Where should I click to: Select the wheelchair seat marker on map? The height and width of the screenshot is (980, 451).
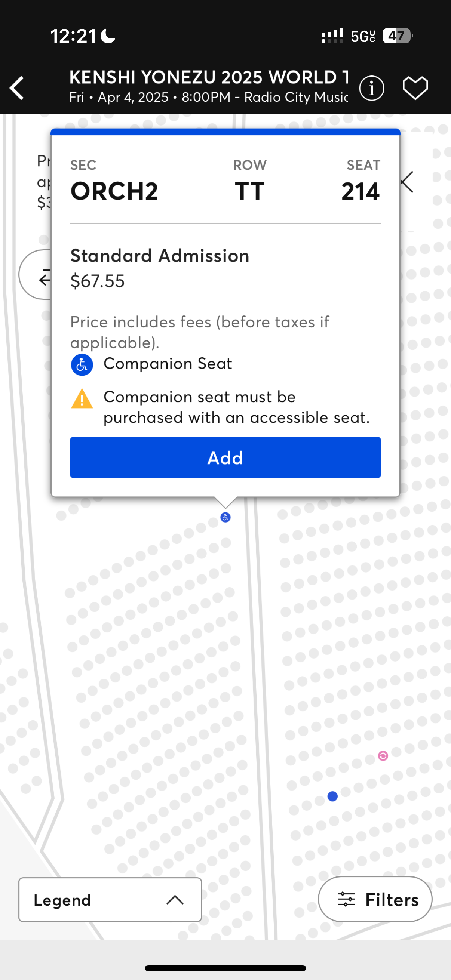pos(225,517)
